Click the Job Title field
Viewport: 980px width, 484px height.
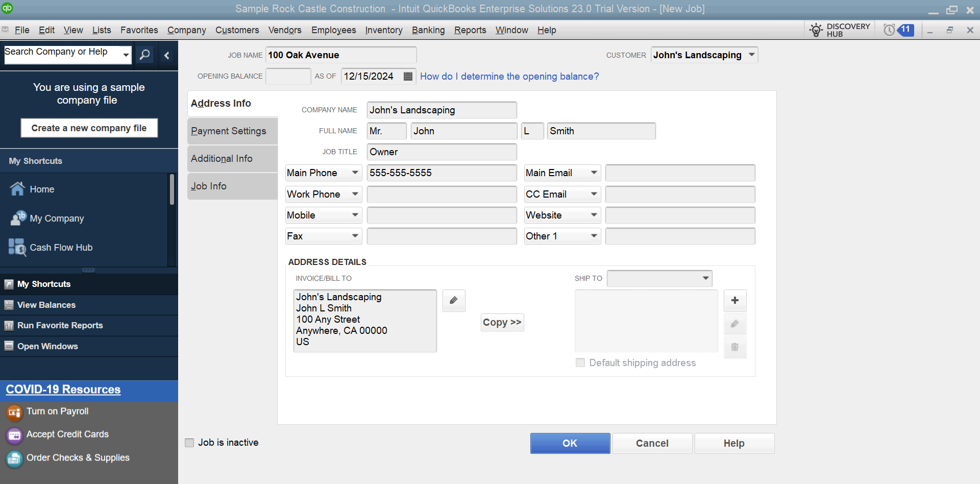point(442,152)
